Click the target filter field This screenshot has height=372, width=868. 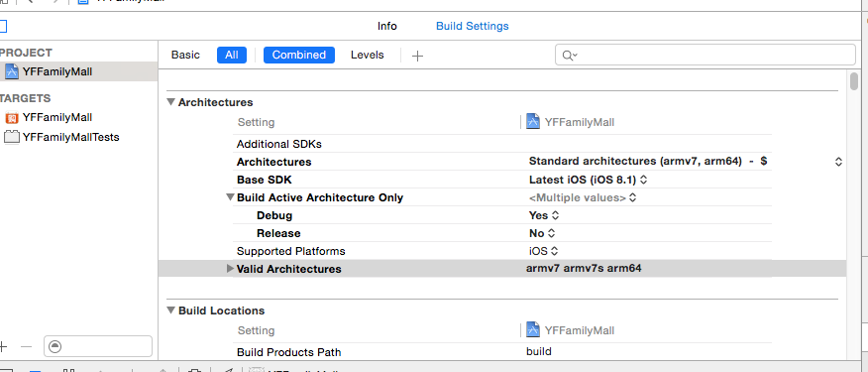pyautogui.click(x=98, y=346)
